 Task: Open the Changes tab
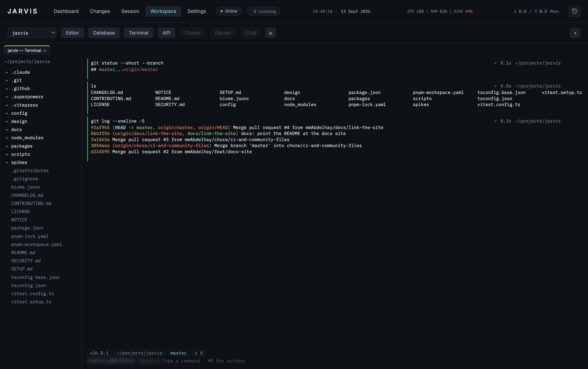100,11
